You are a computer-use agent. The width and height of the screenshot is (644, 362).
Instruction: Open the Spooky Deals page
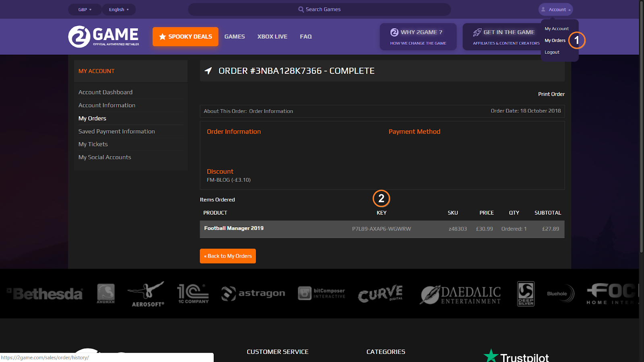pos(186,37)
